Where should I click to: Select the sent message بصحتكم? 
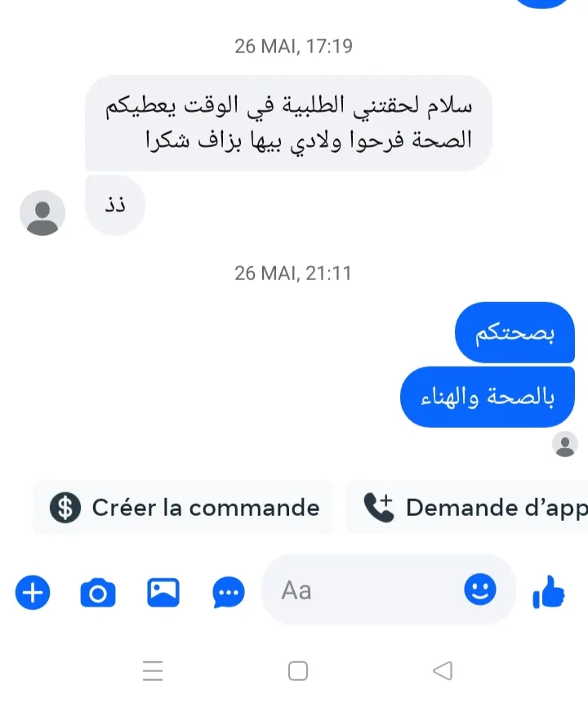click(515, 333)
